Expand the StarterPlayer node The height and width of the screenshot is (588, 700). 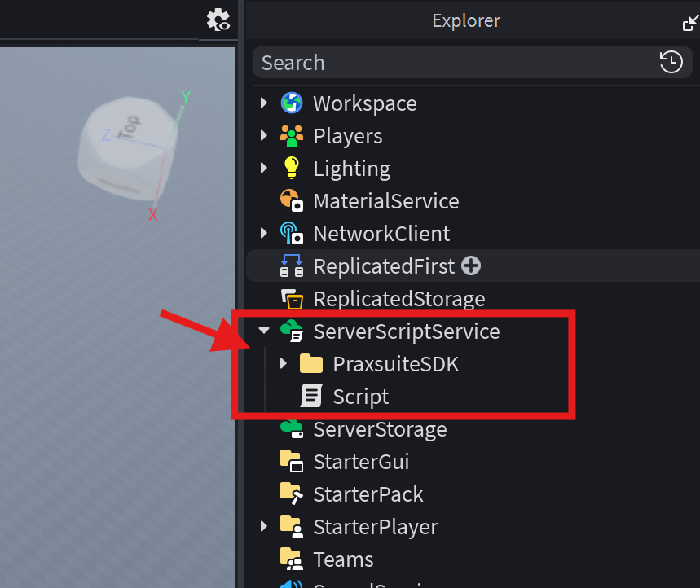click(264, 526)
